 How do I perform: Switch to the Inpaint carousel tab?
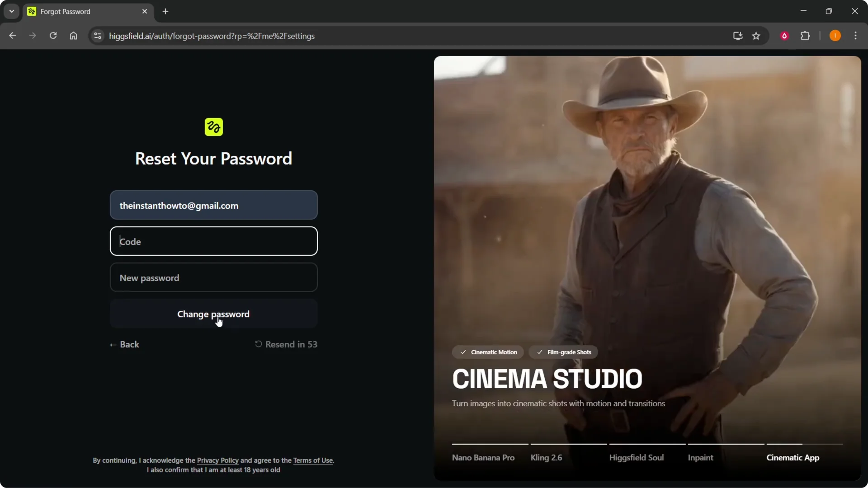(x=700, y=457)
